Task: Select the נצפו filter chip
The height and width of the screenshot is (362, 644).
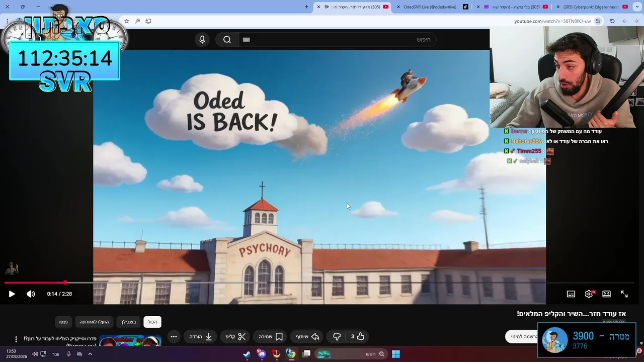Action: click(x=63, y=322)
